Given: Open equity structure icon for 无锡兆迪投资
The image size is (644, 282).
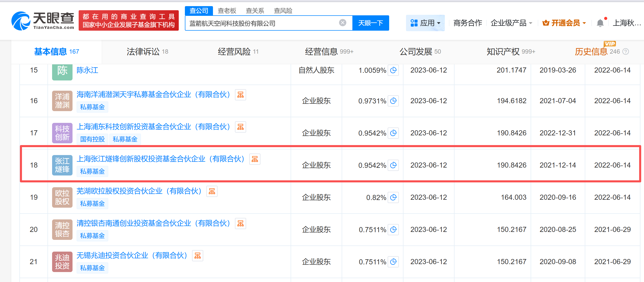Looking at the screenshot, I should click(197, 256).
